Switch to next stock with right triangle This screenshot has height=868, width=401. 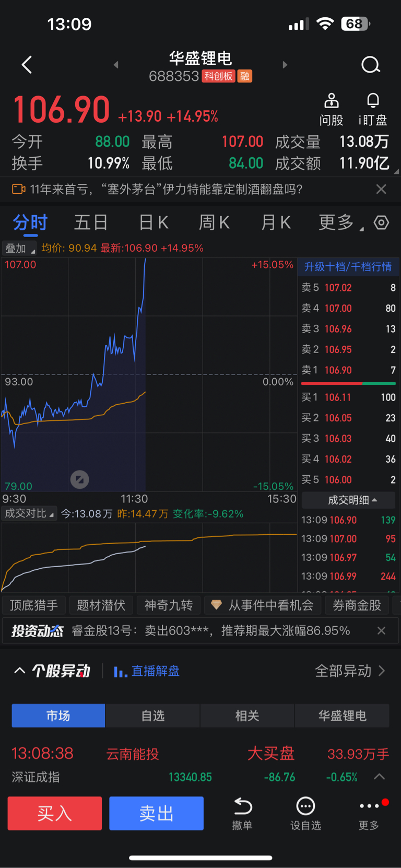285,65
